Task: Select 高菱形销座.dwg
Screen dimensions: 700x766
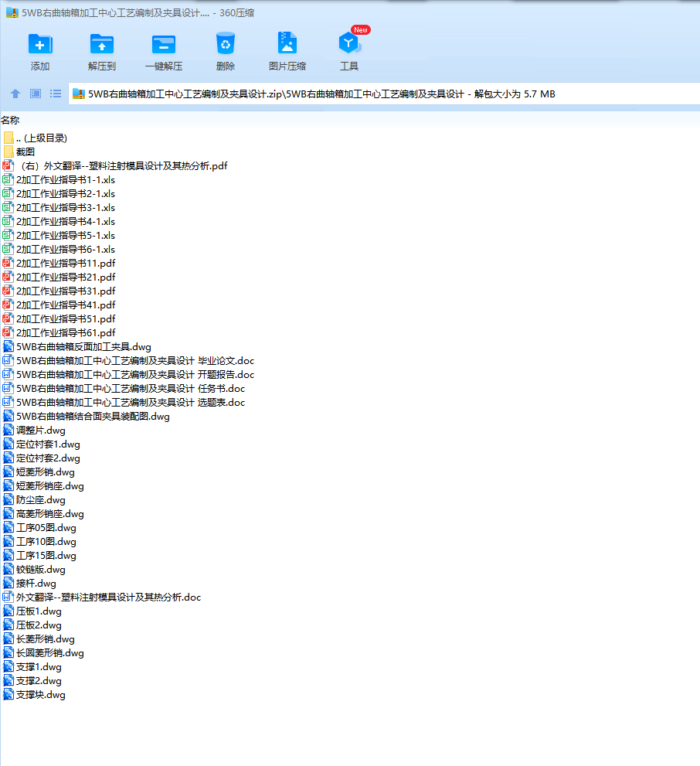Action: (x=43, y=514)
